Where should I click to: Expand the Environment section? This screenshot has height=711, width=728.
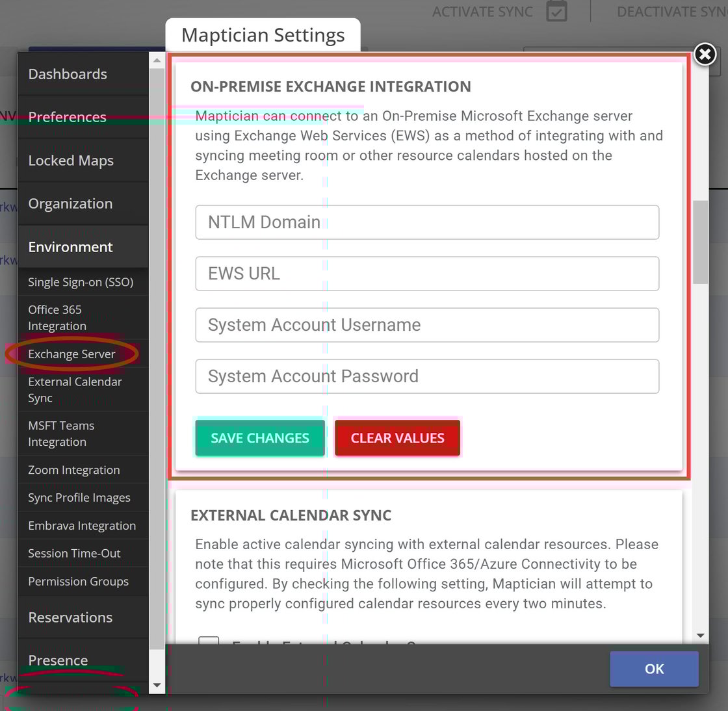(71, 247)
